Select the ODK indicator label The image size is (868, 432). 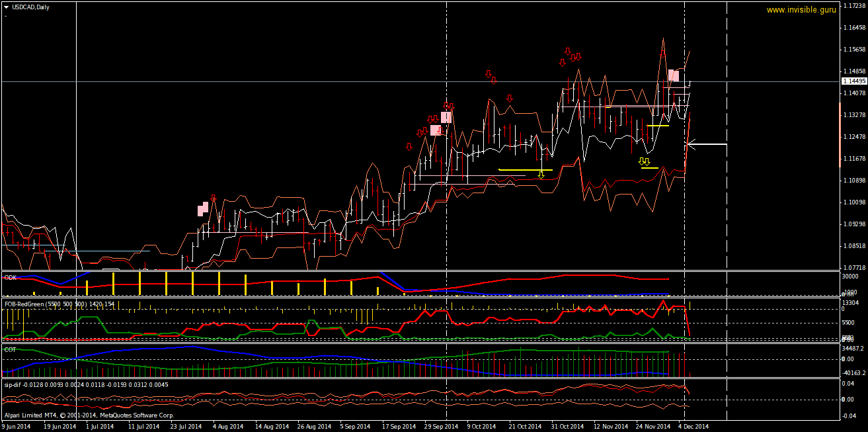(10, 278)
